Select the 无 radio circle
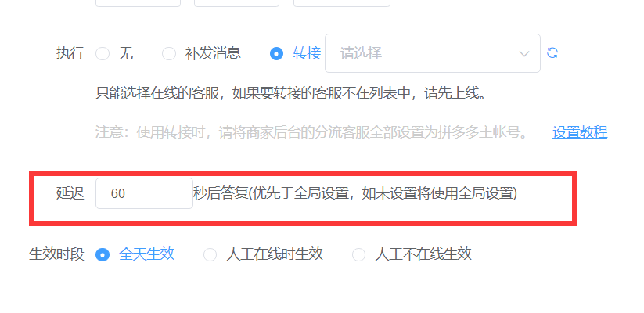 click(103, 54)
